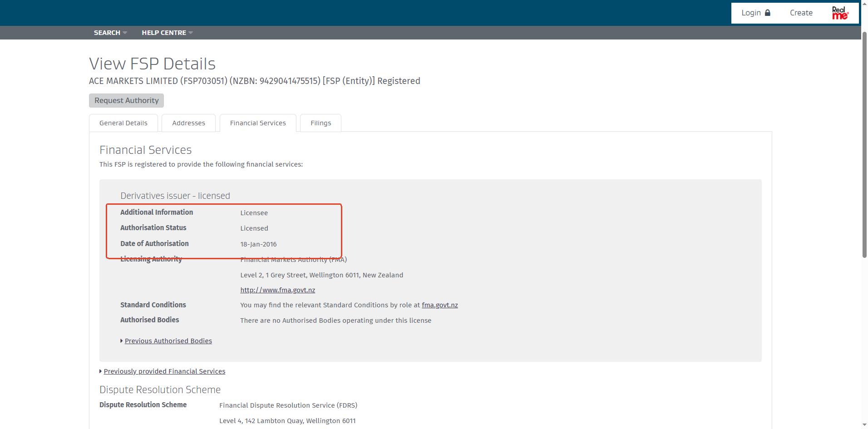Screen dimensions: 868x429
Task: Open the http://www.fma.govt.nz link
Action: click(277, 290)
